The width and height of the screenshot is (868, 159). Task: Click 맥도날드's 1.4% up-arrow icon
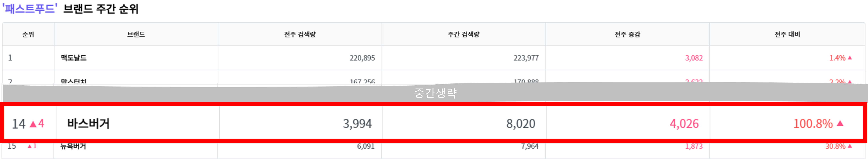[x=850, y=58]
